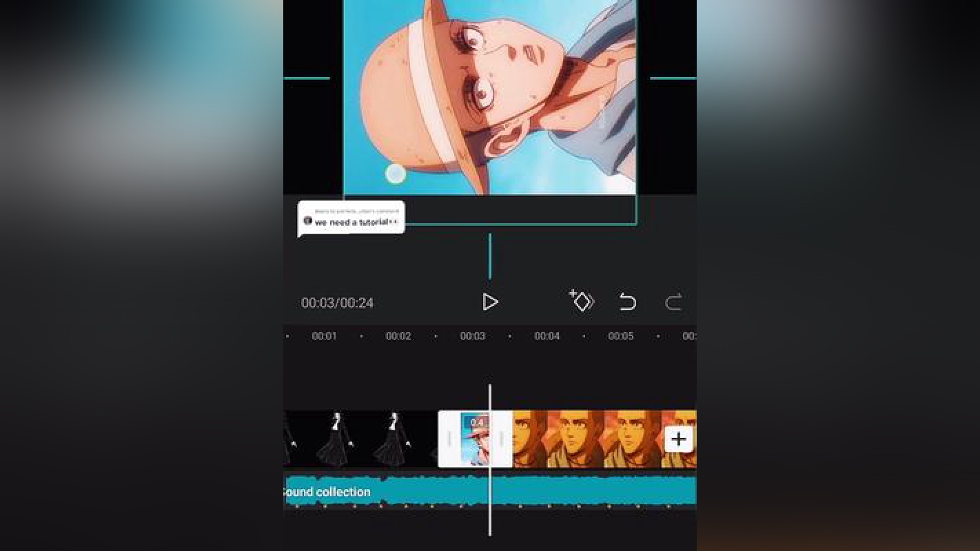Screen dimensions: 980x551
Task: Tap the rotated video in the preview
Action: pos(489,97)
